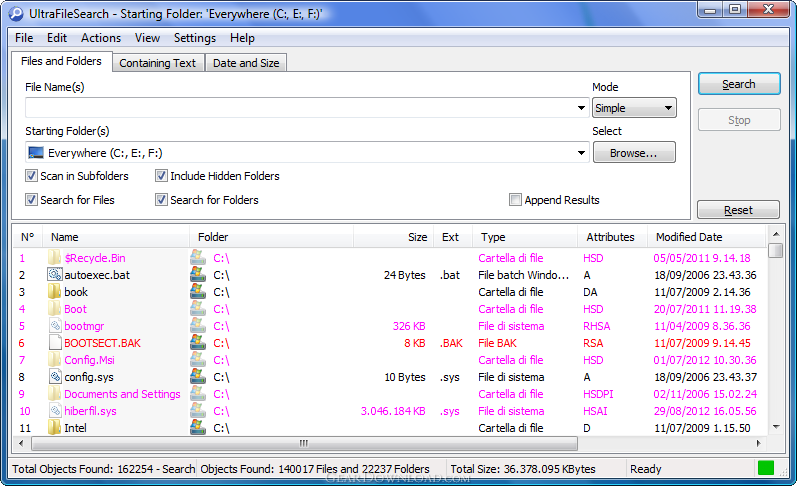Click the folder icon next to book
The height and width of the screenshot is (486, 797).
pos(54,292)
